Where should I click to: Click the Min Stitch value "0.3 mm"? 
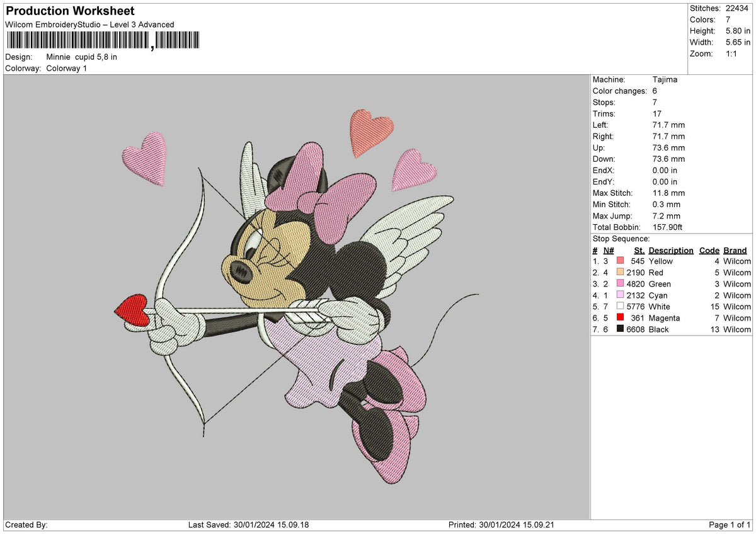(667, 205)
